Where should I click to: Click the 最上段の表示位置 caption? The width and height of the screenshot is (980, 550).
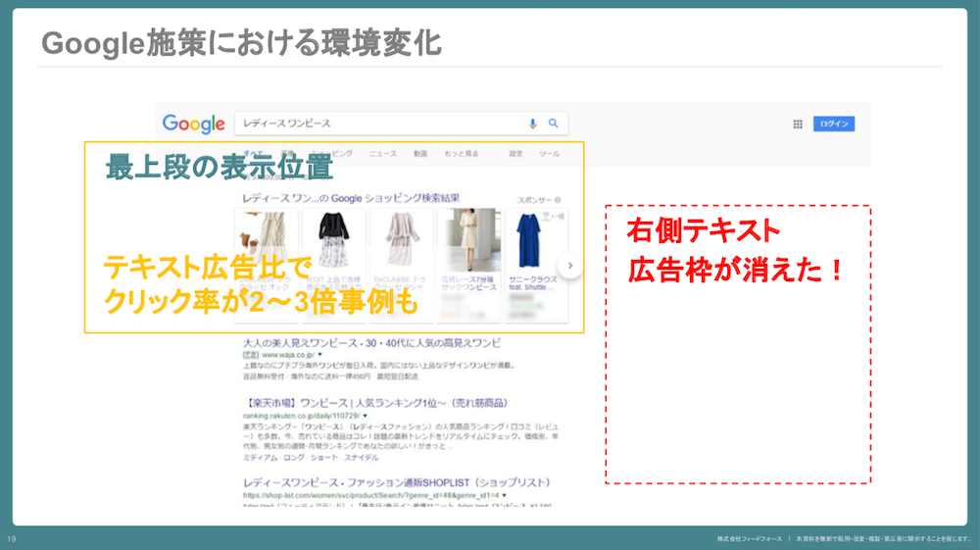(x=220, y=167)
